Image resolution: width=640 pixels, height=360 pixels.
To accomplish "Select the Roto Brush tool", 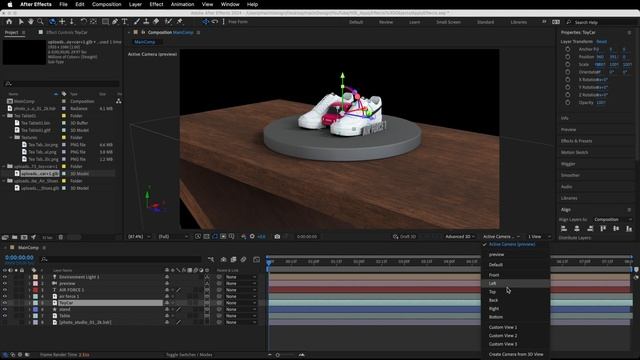I will click(x=168, y=22).
